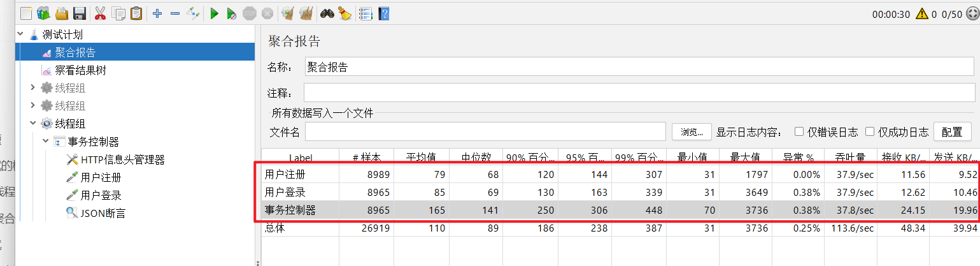Select the 用户登录 row in the table
This screenshot has height=266, width=980.
click(620, 191)
